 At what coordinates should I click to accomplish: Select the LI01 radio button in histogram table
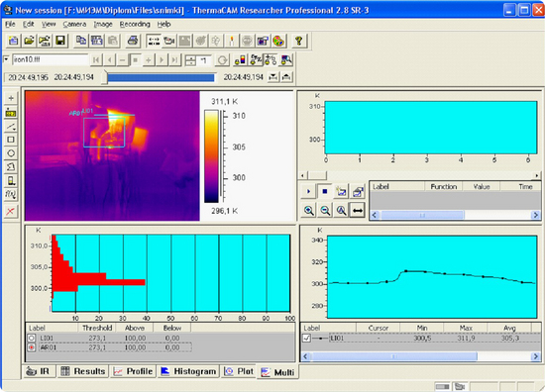coord(32,338)
